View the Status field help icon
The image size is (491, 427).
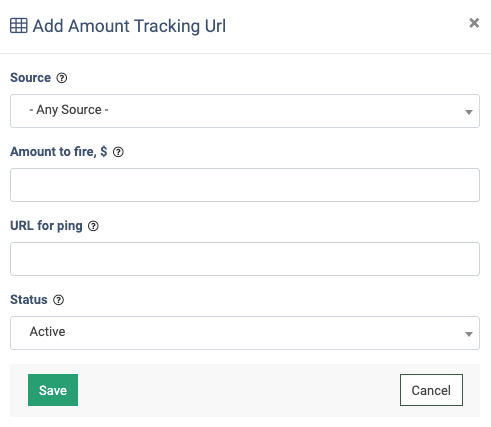(59, 300)
